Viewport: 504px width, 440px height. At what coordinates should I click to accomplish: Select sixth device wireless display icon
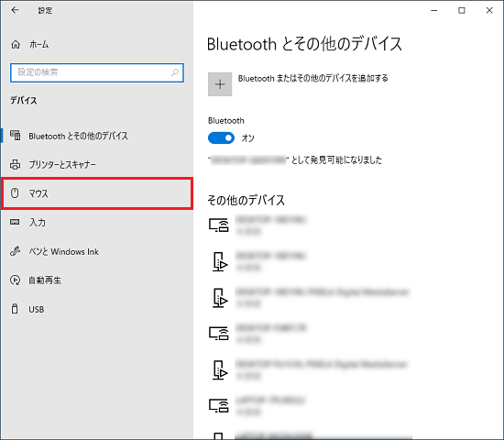click(219, 406)
